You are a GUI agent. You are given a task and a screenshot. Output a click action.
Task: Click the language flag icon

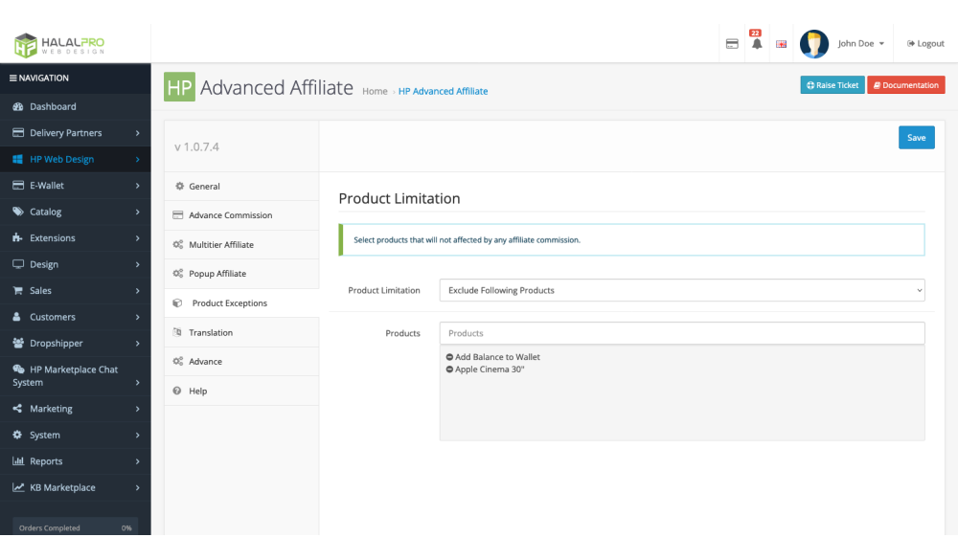pyautogui.click(x=781, y=44)
